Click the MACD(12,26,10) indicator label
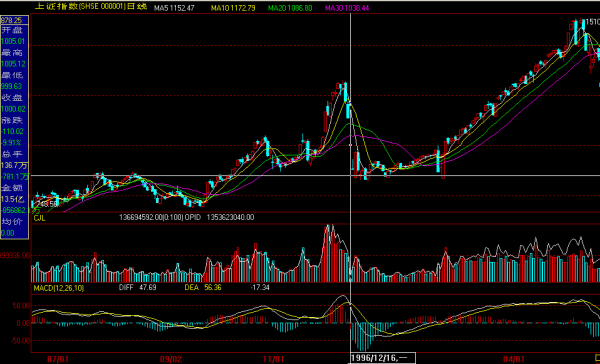Viewport: 600px width, 364px height. click(59, 287)
